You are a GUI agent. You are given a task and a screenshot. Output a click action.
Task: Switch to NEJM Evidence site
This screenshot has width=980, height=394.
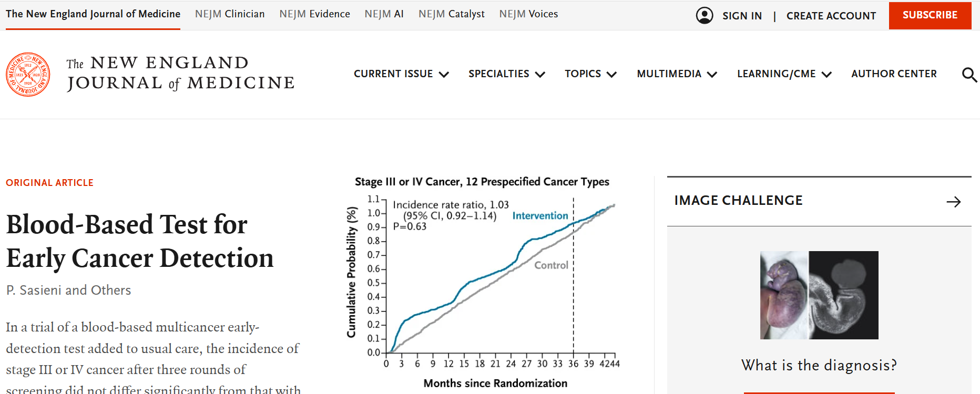[x=314, y=14]
